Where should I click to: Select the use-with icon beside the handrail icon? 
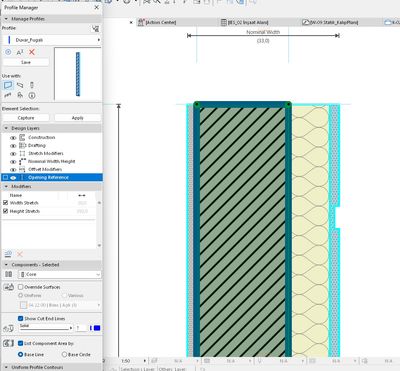20,95
